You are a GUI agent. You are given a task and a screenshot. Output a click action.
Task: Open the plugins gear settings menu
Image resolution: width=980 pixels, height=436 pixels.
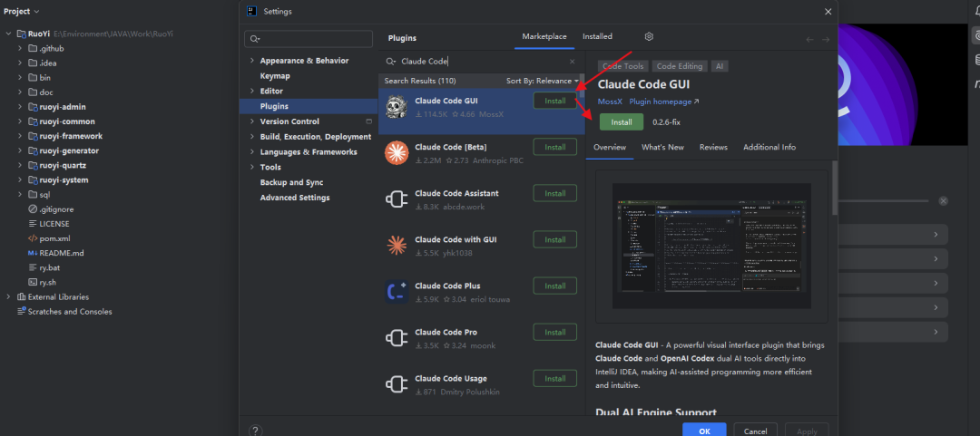pyautogui.click(x=649, y=37)
